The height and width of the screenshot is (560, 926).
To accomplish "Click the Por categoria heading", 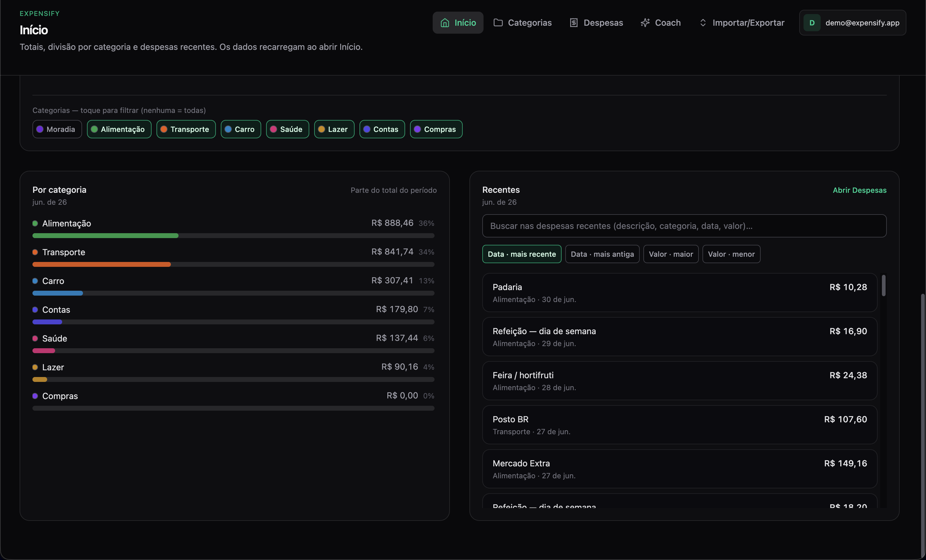I will [59, 190].
